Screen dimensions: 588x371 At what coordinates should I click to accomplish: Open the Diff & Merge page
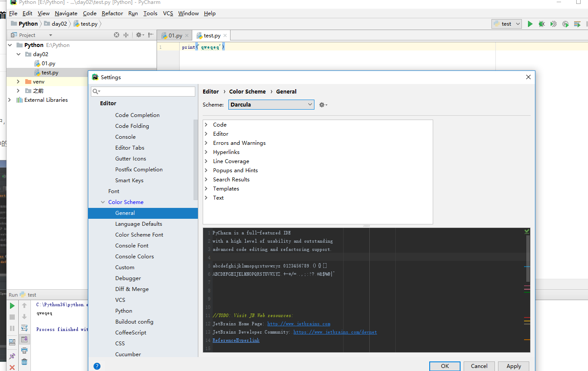pos(132,289)
